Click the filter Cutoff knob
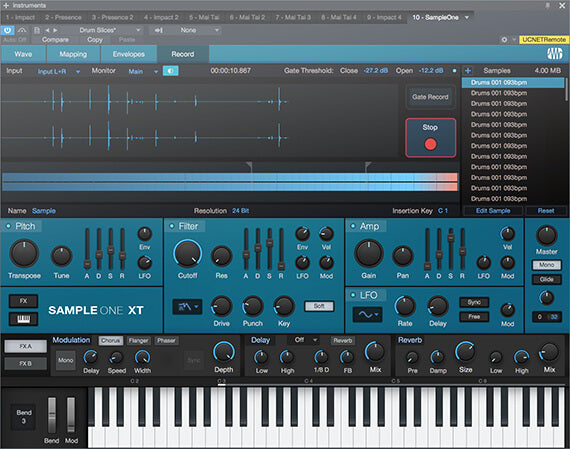This screenshot has height=449, width=570. pyautogui.click(x=188, y=254)
